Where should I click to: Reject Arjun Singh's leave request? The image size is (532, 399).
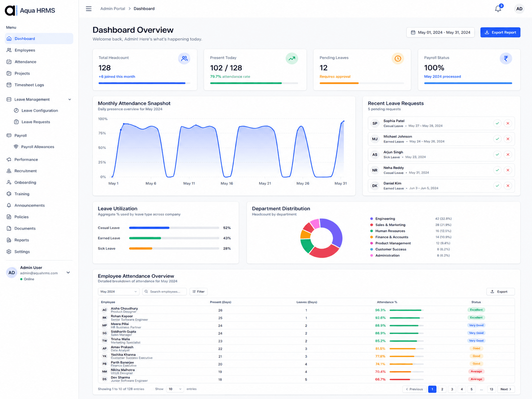[x=508, y=155]
